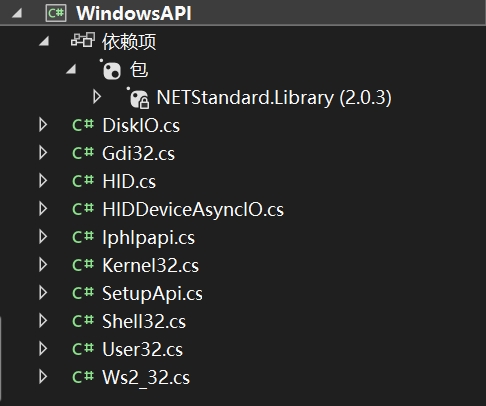
Task: Click the C# project icon beside WindowsAPI
Action: tap(56, 13)
